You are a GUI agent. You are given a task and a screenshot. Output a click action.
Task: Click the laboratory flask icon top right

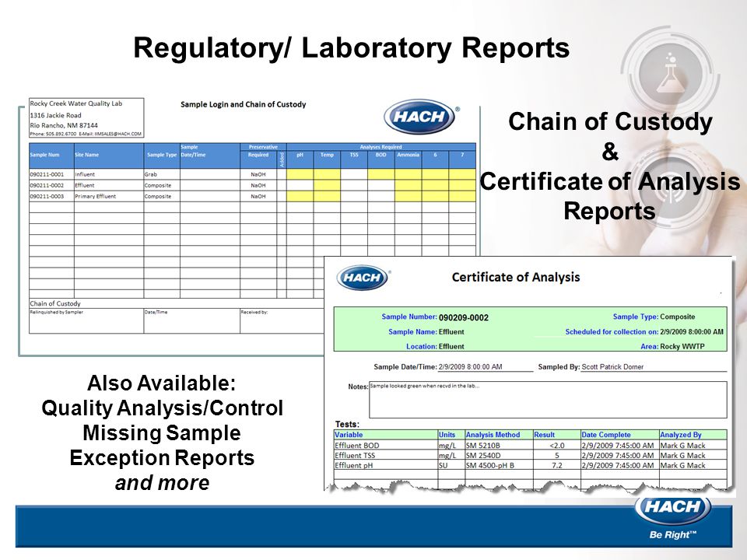pyautogui.click(x=671, y=72)
